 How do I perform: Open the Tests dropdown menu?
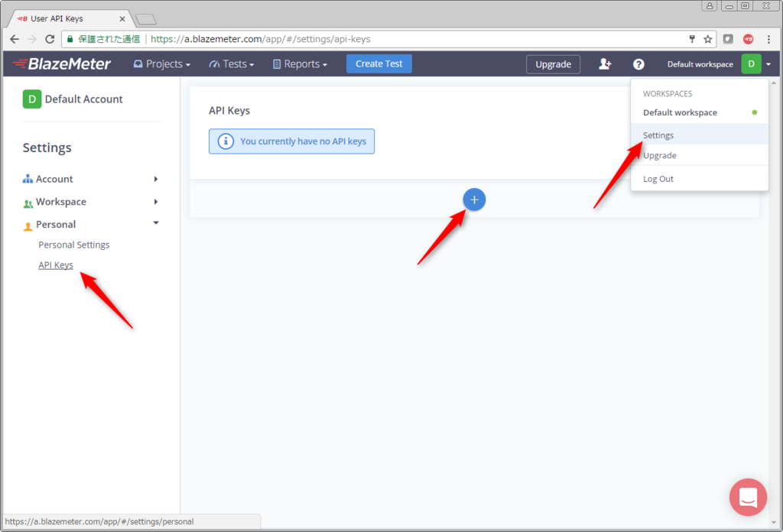[x=231, y=64]
